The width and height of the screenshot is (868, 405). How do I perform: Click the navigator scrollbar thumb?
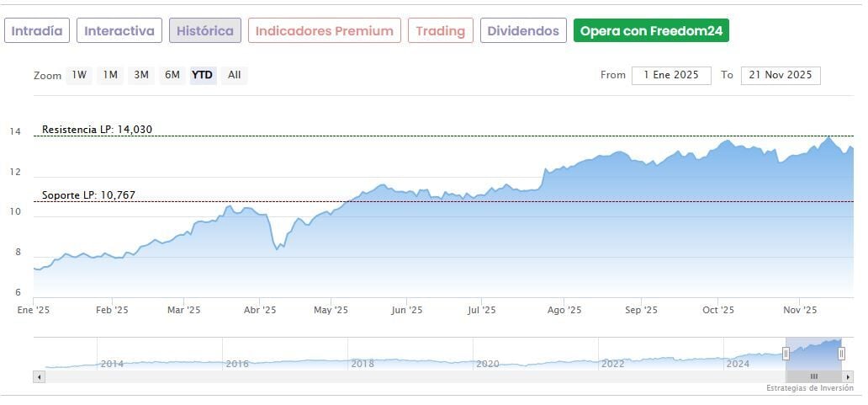pos(813,376)
